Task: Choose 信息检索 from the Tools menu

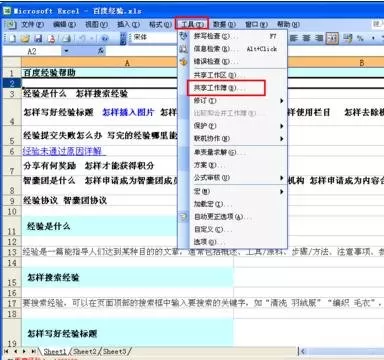Action: pos(232,49)
